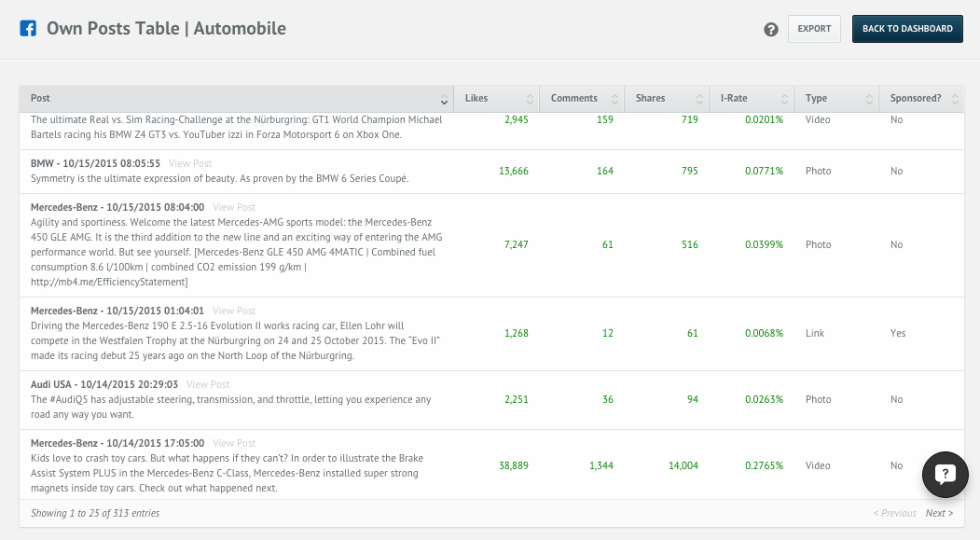Sort table by Comments column

(582, 99)
